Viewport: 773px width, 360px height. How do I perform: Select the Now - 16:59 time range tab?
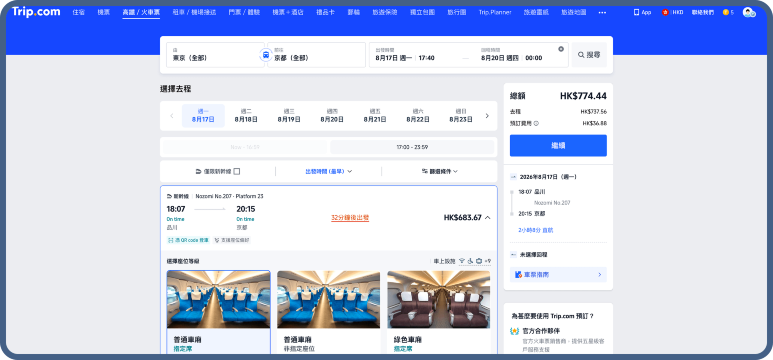245,147
